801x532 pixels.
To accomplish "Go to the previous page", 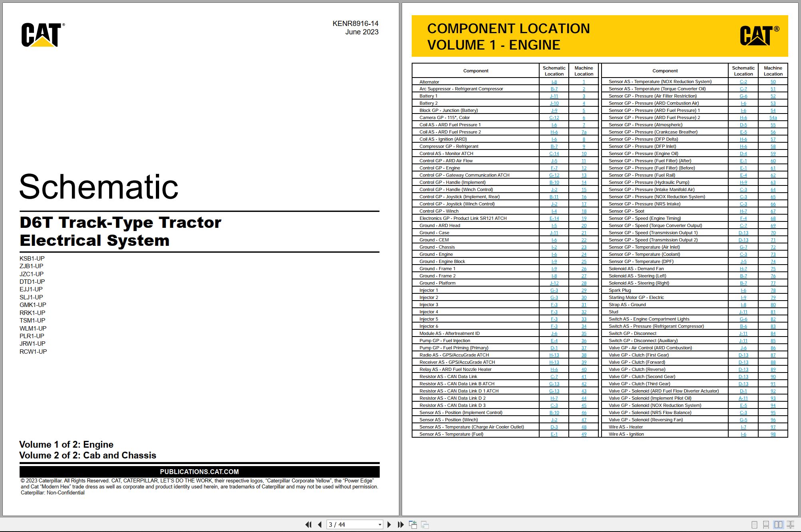I will point(320,524).
